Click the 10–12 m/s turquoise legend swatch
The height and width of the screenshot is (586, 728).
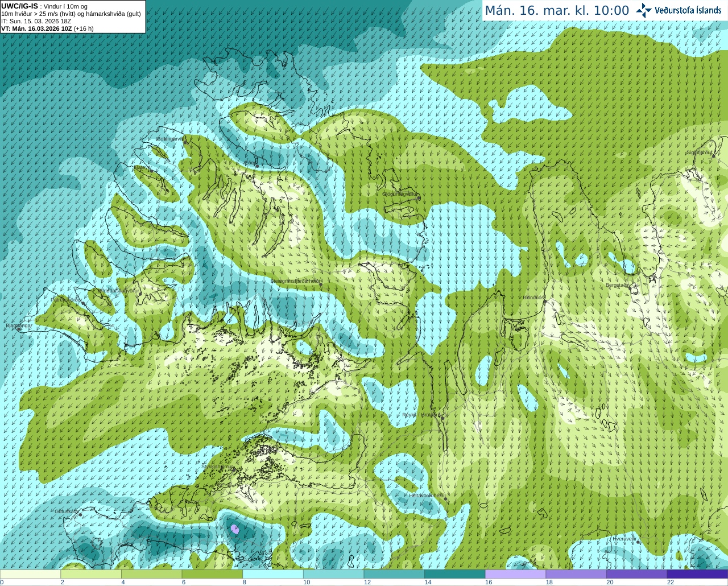333,574
